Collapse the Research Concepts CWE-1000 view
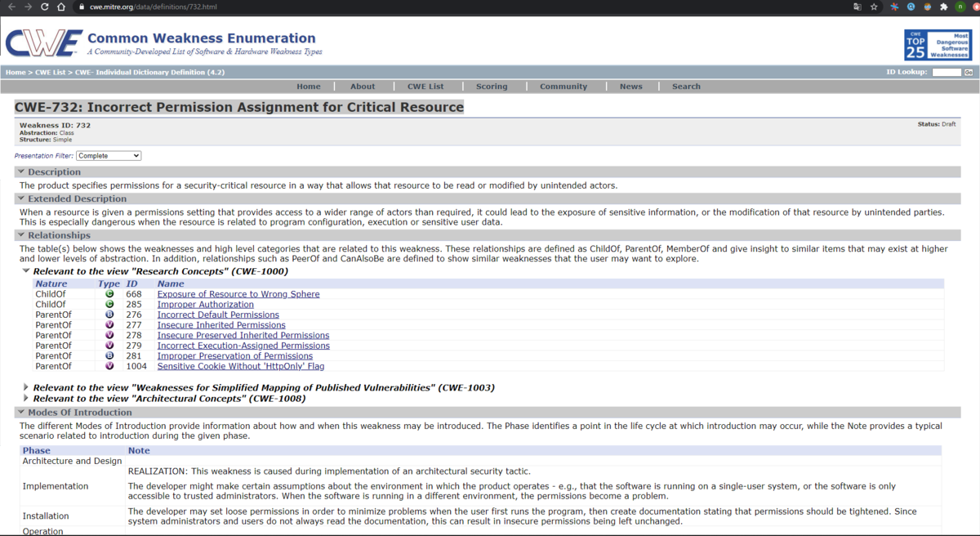Screen dimensions: 980x536 coord(26,271)
